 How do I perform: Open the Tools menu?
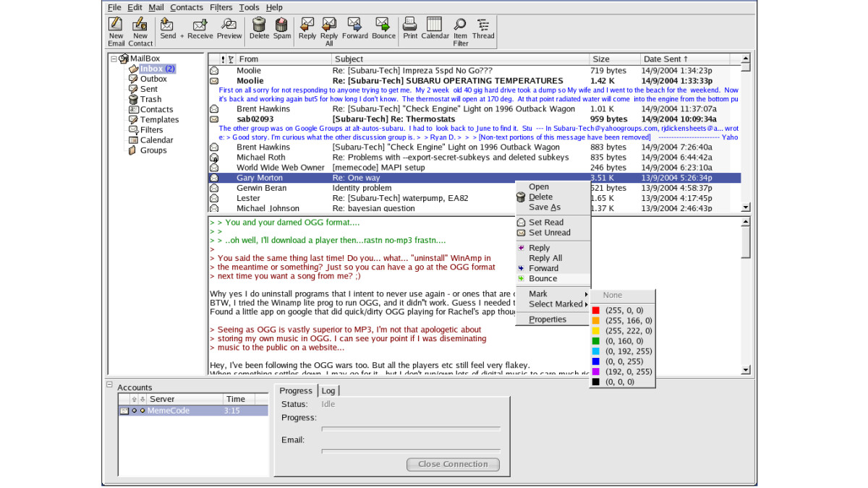point(249,7)
